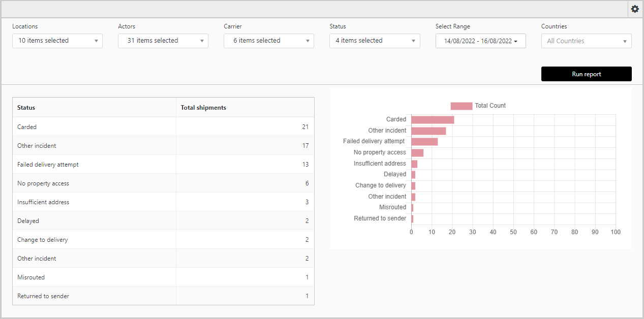Viewport: 644px width, 319px height.
Task: Click the Failed delivery attempt count 13
Action: [305, 165]
